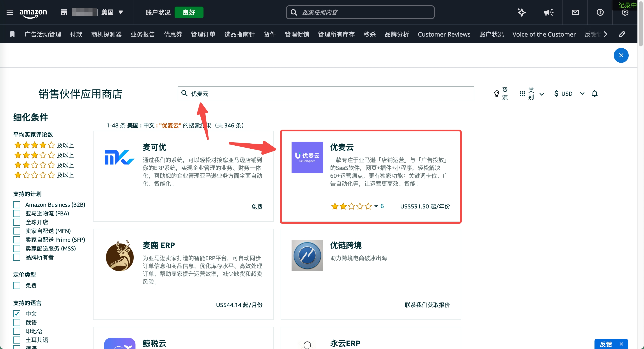Image resolution: width=644 pixels, height=349 pixels.
Task: Filter by three stars and above
Action: pyautogui.click(x=44, y=155)
